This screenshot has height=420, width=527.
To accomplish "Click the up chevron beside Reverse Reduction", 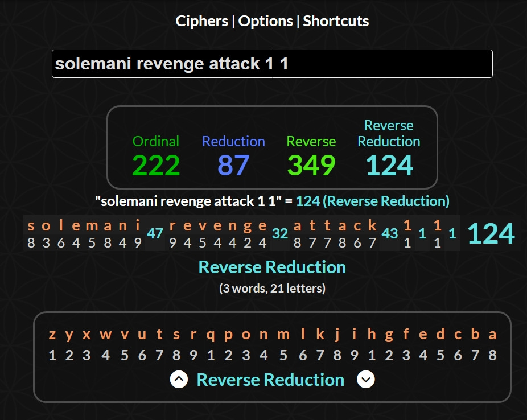I will (x=179, y=380).
